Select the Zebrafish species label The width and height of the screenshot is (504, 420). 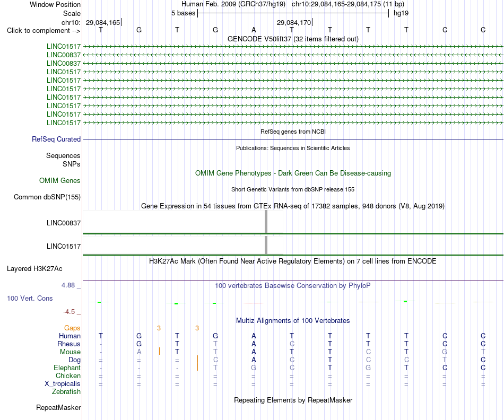coord(66,392)
